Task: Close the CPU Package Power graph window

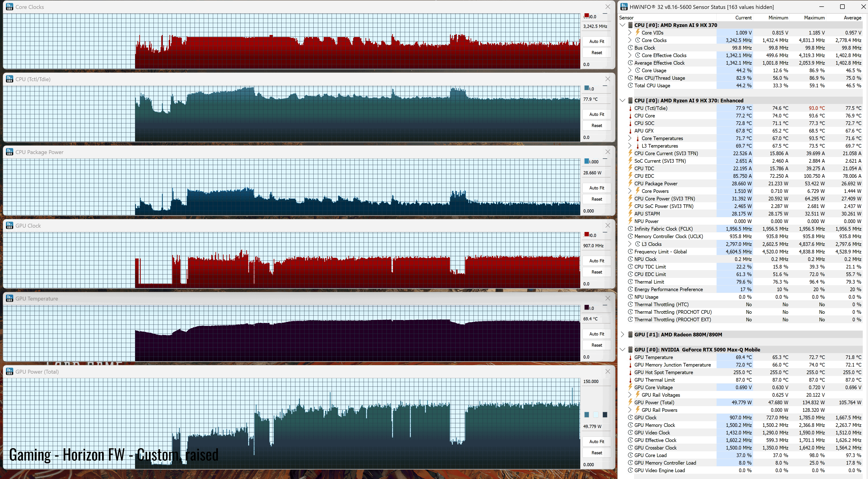Action: [x=608, y=152]
